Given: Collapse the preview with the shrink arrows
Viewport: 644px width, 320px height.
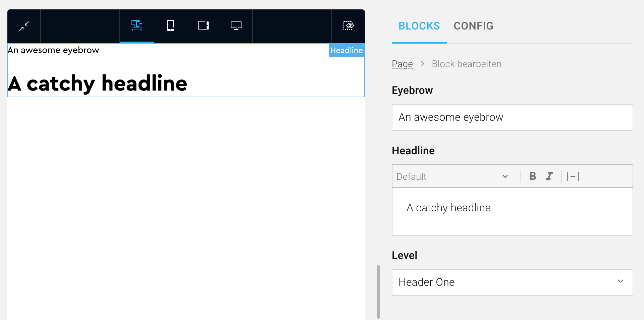Looking at the screenshot, I should (x=23, y=26).
